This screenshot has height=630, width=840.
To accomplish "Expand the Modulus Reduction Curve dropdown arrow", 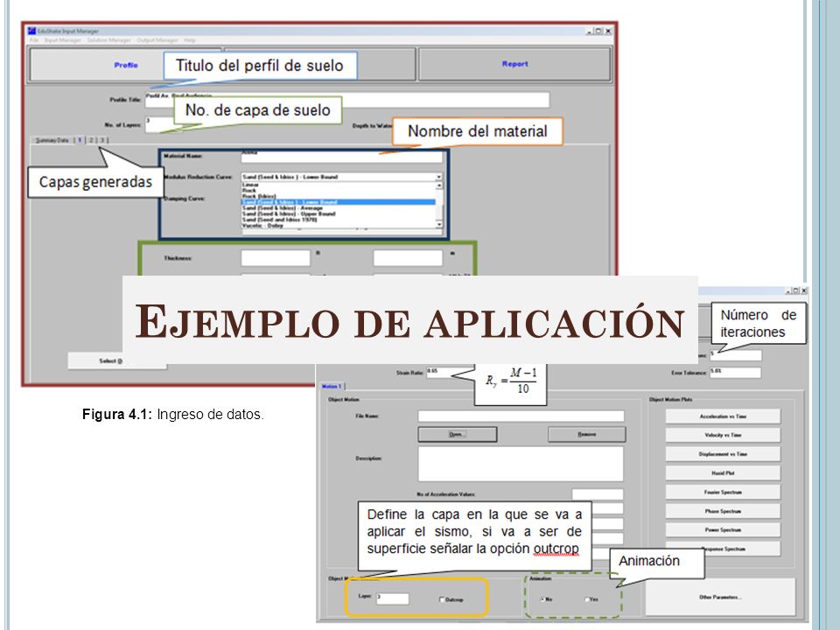I will [x=438, y=177].
